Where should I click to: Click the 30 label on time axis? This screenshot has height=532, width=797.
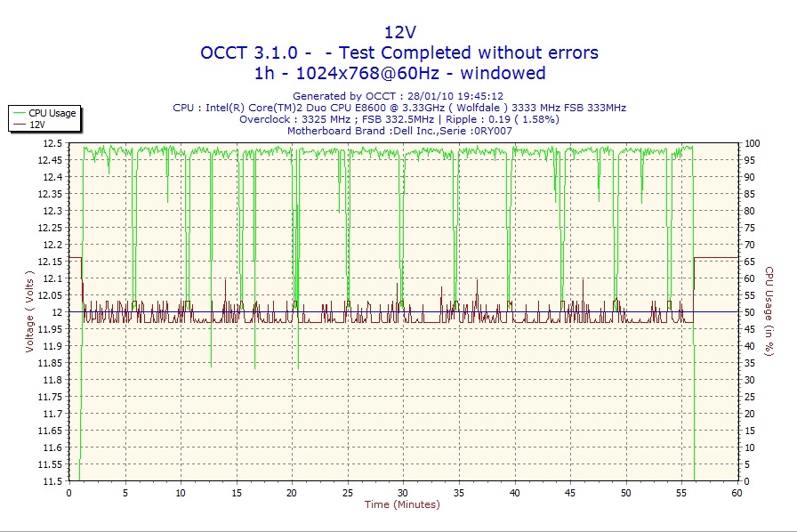pos(403,493)
